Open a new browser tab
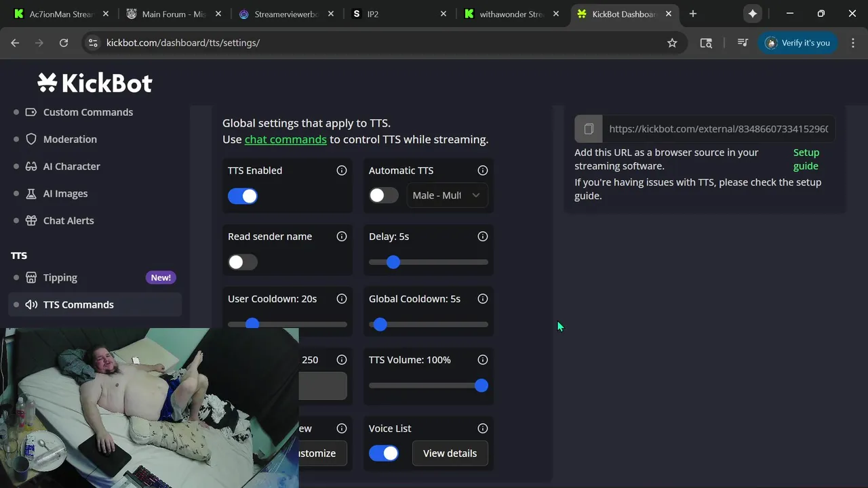Viewport: 868px width, 488px height. tap(692, 14)
